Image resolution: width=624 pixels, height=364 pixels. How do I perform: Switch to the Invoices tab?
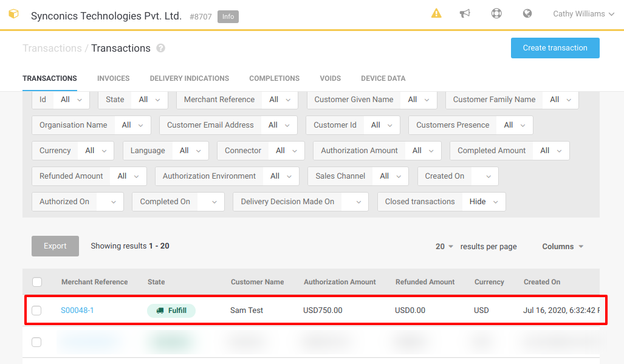coord(113,78)
